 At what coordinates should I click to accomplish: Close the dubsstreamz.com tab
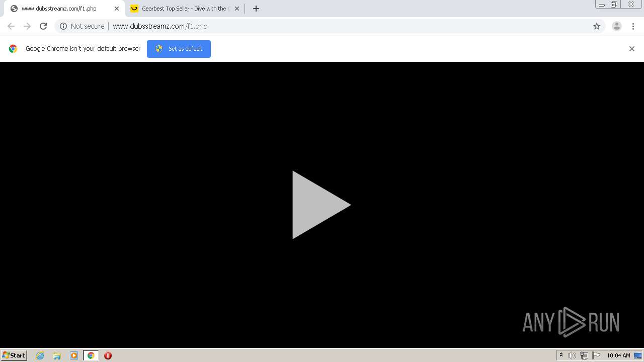point(117,9)
